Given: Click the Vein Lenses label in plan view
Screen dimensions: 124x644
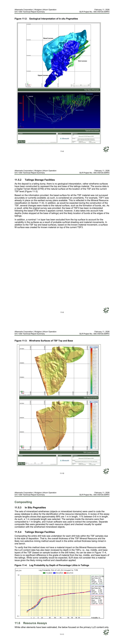Looking at the screenshot, I should pyautogui.click(x=82, y=61).
